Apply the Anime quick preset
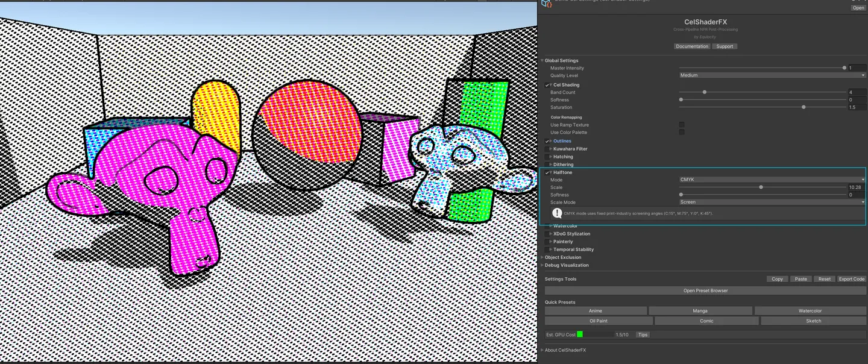Image resolution: width=868 pixels, height=364 pixels. 596,311
